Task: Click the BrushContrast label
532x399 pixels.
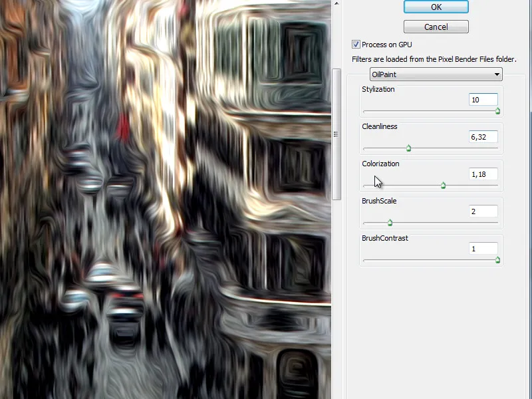Action: tap(385, 238)
